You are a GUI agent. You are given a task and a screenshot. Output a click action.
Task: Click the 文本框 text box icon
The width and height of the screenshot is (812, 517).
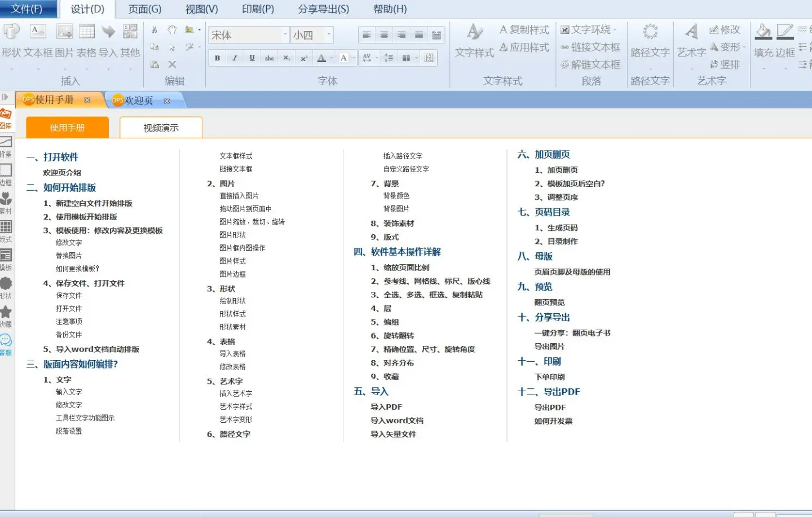[38, 33]
